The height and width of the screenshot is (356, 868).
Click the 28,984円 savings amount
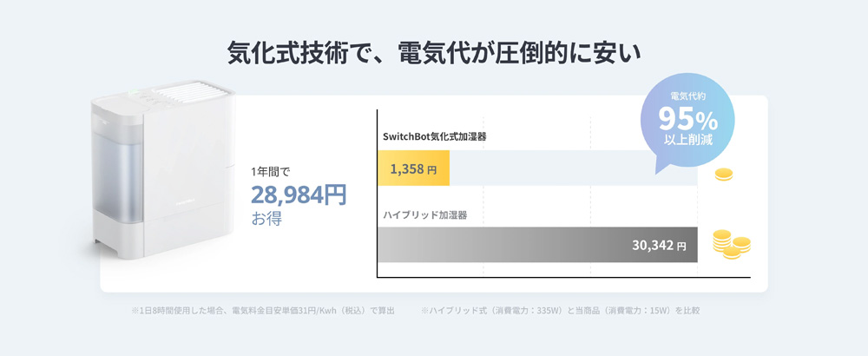[x=299, y=194]
